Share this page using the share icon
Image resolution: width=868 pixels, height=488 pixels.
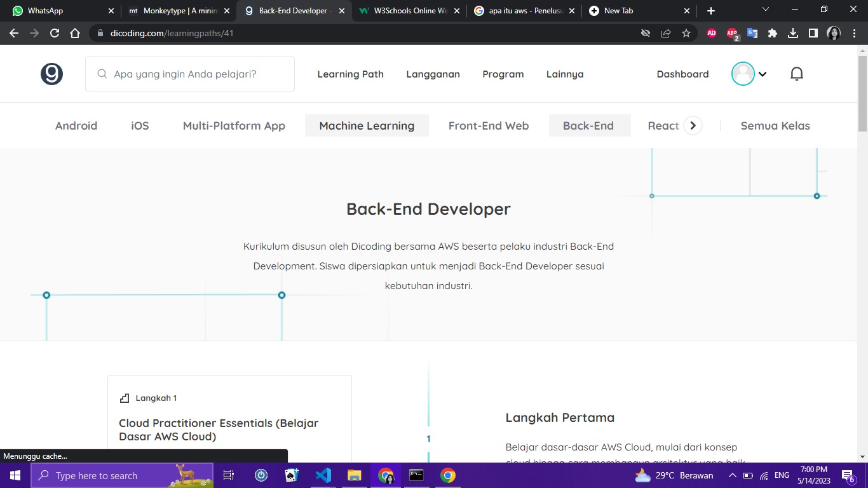666,33
